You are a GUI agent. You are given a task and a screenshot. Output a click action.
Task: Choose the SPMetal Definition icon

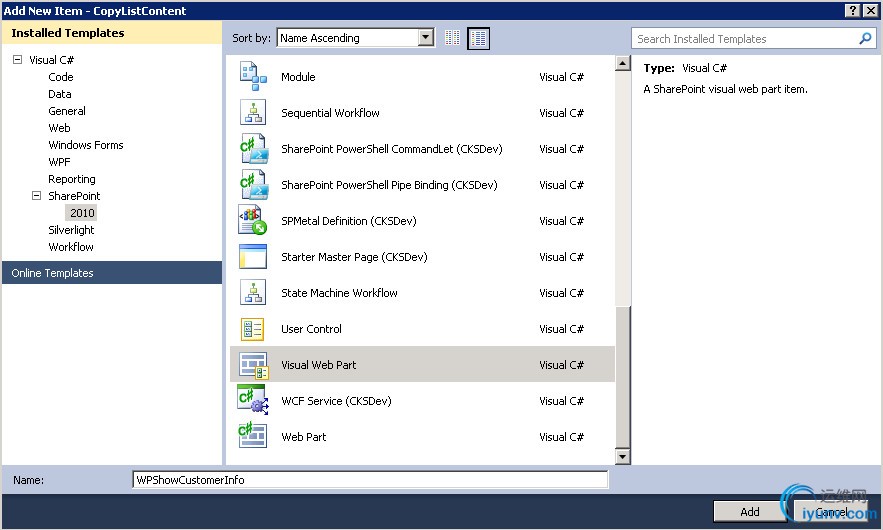(x=253, y=220)
